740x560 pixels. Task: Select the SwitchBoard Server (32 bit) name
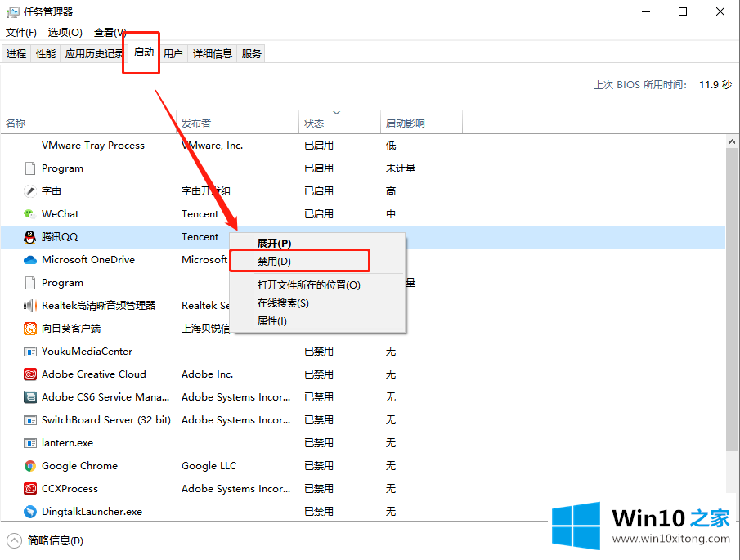pyautogui.click(x=106, y=420)
